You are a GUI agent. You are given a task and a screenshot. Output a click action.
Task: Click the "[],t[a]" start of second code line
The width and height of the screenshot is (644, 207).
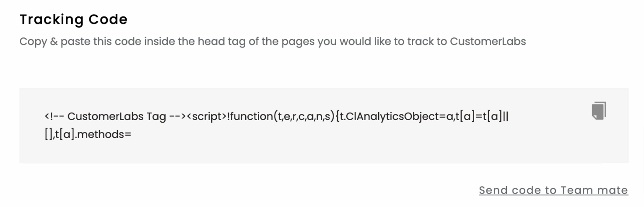[59, 135]
